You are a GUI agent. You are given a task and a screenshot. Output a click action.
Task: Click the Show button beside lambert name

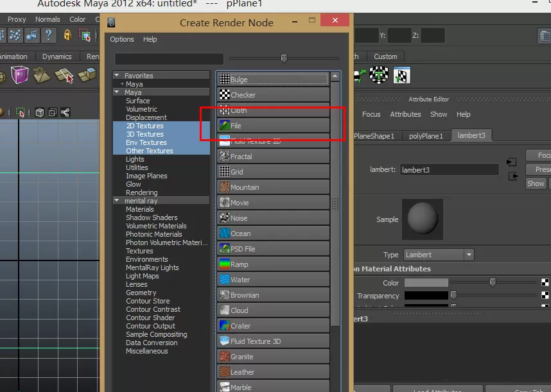tap(536, 183)
